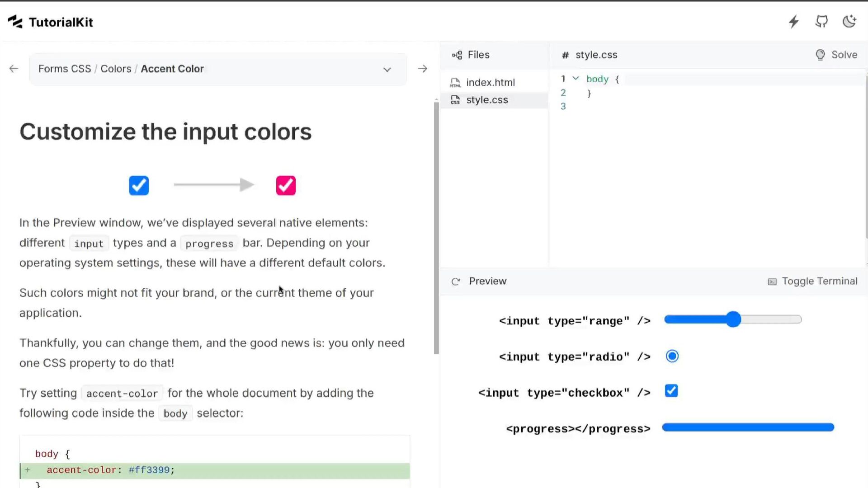The image size is (868, 488).
Task: Click the Files tree icon
Action: (x=457, y=55)
